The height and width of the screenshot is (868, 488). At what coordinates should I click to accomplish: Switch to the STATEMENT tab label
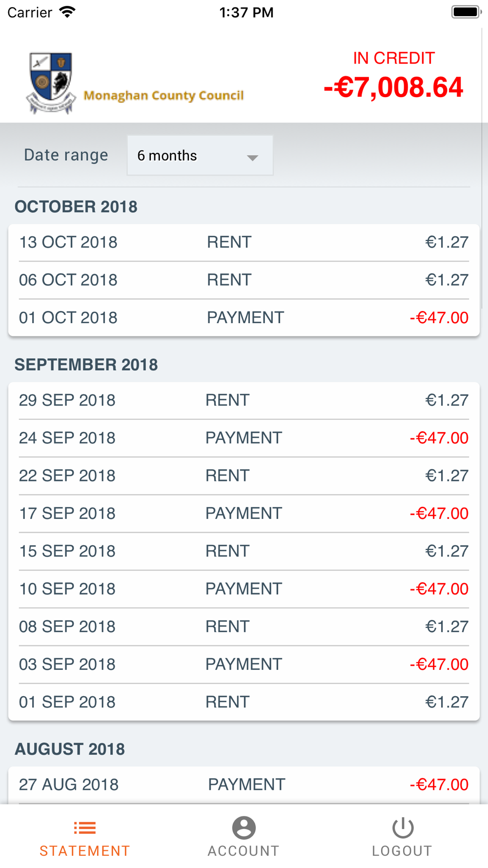[x=85, y=851]
